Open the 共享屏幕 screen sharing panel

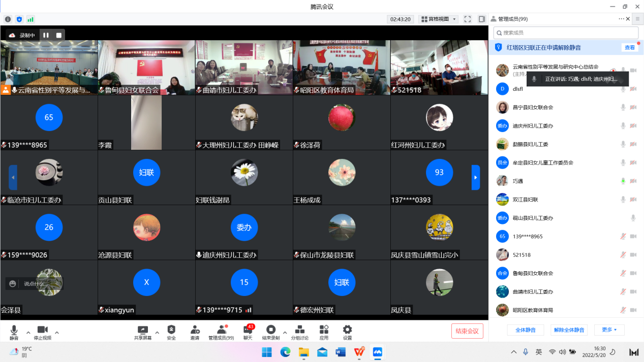click(x=143, y=332)
